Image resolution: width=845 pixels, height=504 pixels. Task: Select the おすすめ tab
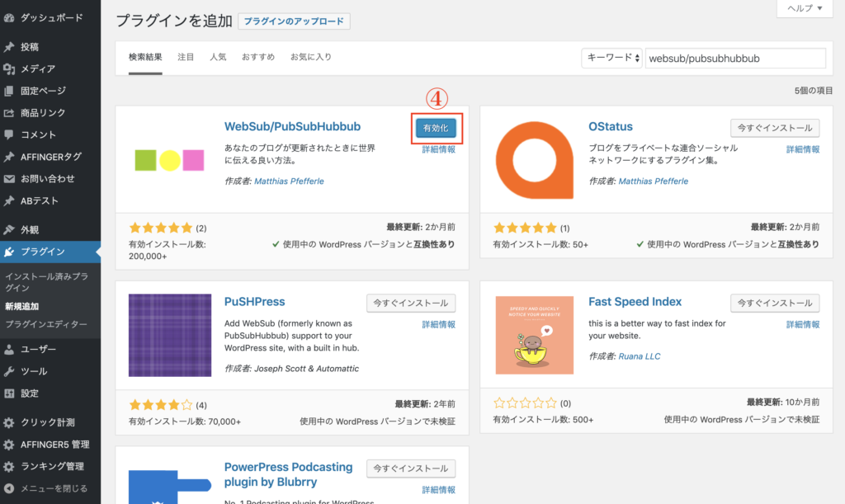click(258, 58)
